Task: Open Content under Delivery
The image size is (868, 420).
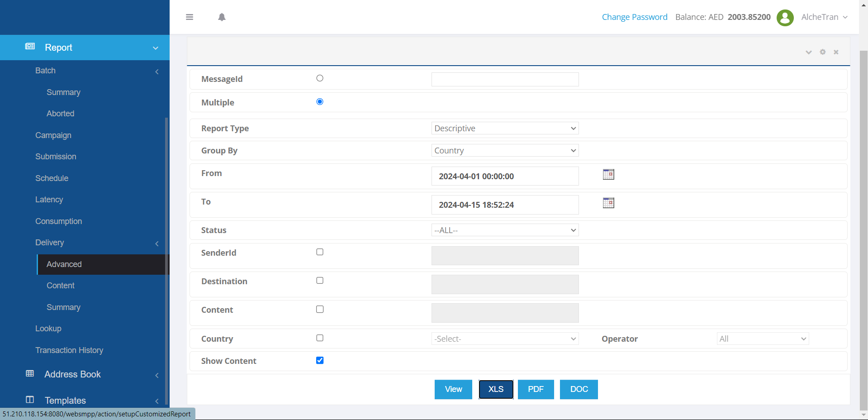Action: [60, 286]
